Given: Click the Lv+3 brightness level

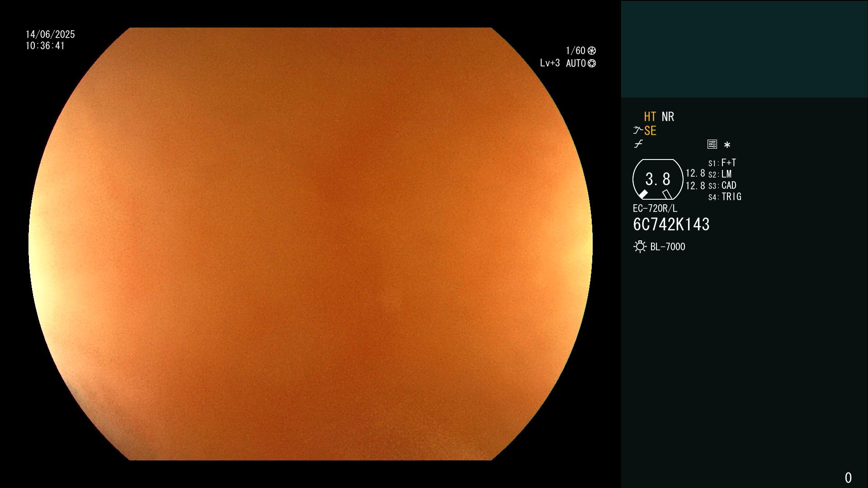Looking at the screenshot, I should pyautogui.click(x=550, y=63).
